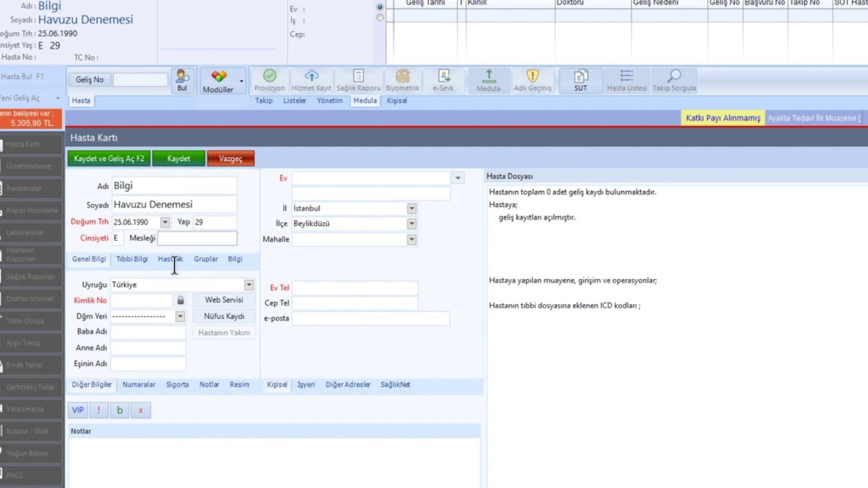The image size is (868, 488).
Task: Click the Provizyon checkmark icon
Action: coord(269,81)
